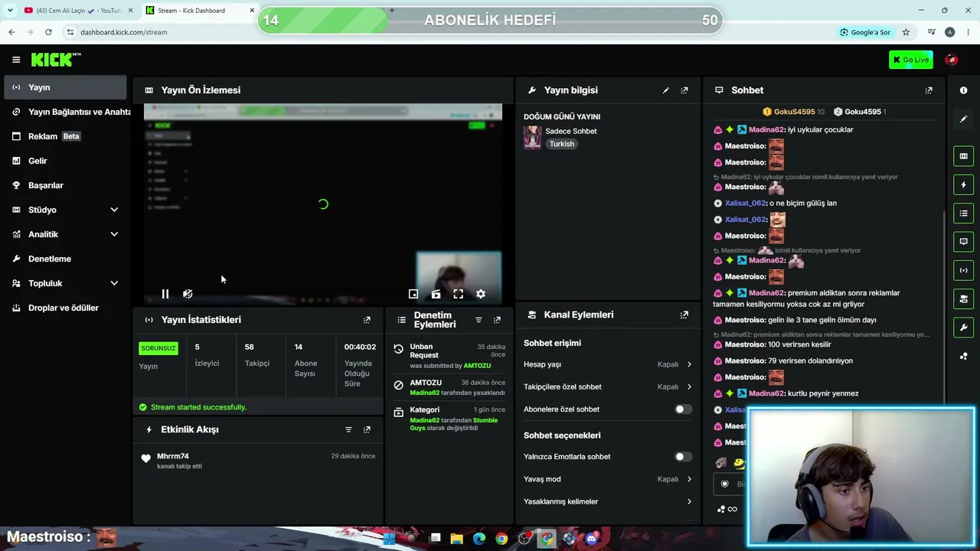Pop out the Sohbet chat panel
The width and height of the screenshot is (980, 551).
[929, 90]
